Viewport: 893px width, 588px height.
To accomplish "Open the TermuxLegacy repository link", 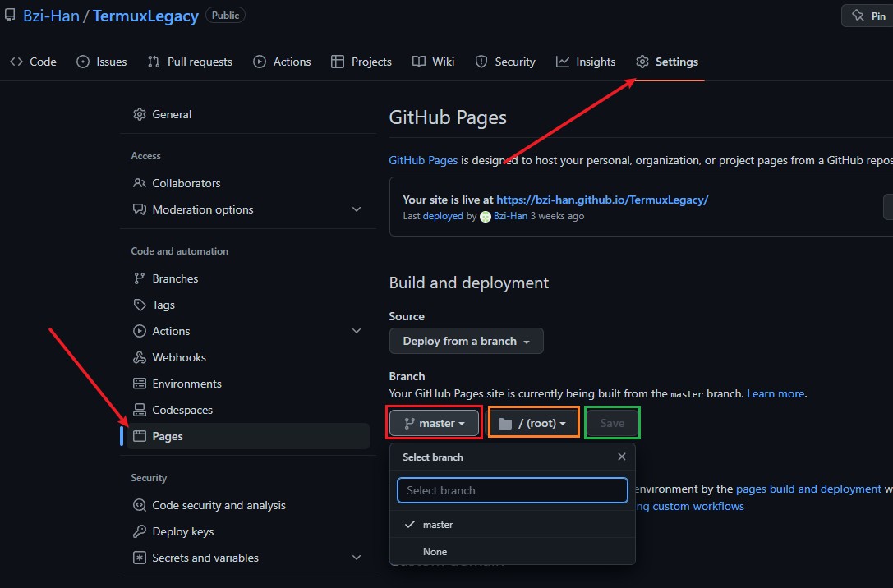I will 145,16.
